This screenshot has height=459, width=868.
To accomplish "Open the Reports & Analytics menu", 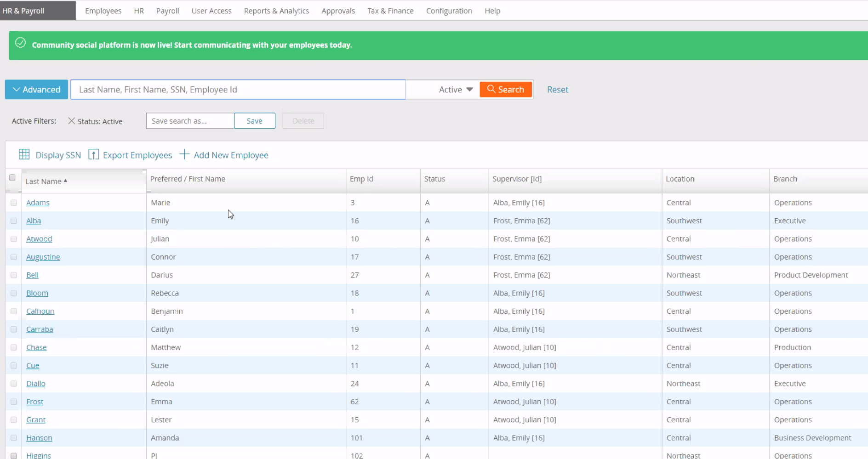I will [276, 11].
